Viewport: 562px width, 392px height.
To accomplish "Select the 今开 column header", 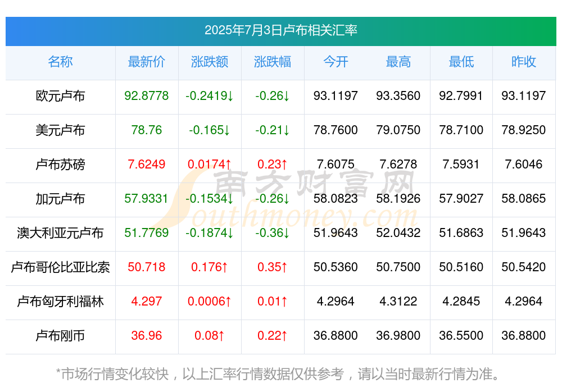I will click(336, 62).
